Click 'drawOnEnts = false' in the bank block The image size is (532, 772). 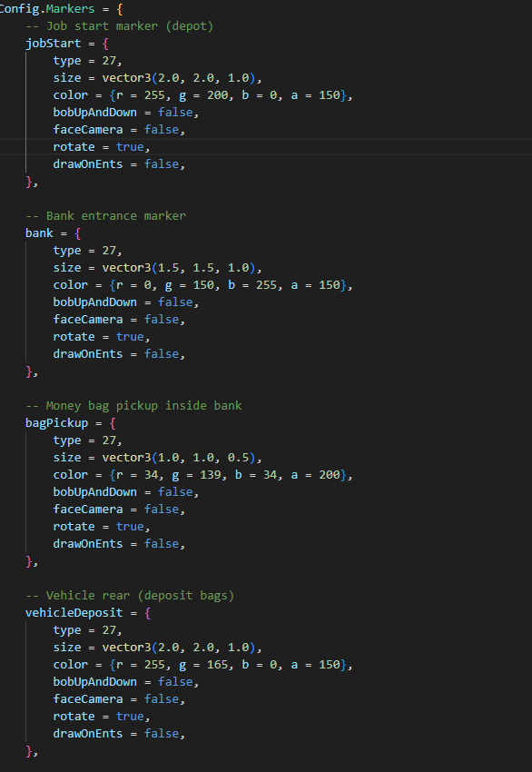(x=119, y=353)
